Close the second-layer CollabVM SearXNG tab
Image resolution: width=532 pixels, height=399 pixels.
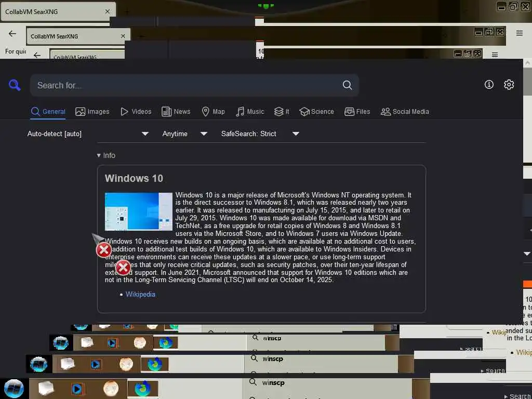tap(123, 36)
